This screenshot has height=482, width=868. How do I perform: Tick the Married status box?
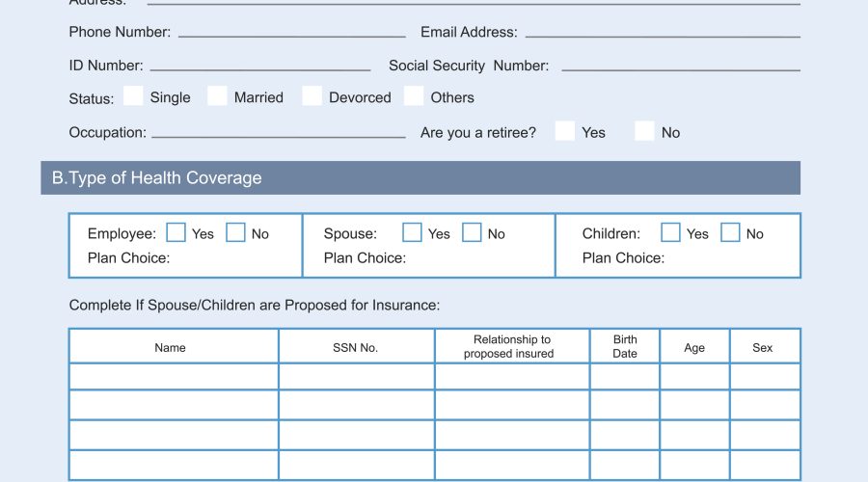coord(217,96)
